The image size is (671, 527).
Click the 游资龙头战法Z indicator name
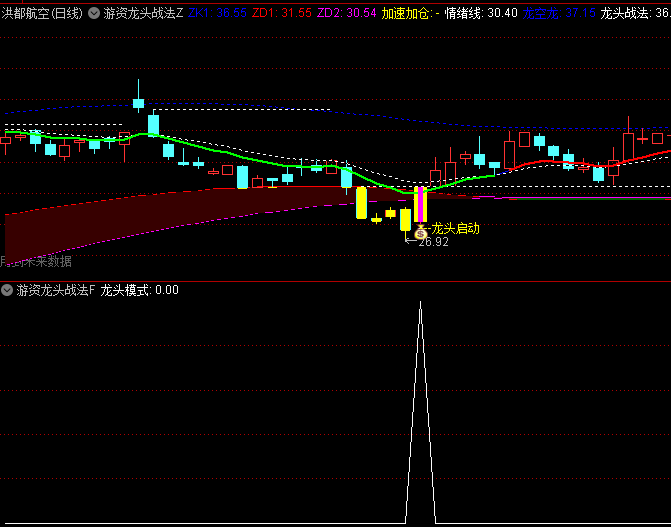point(143,13)
